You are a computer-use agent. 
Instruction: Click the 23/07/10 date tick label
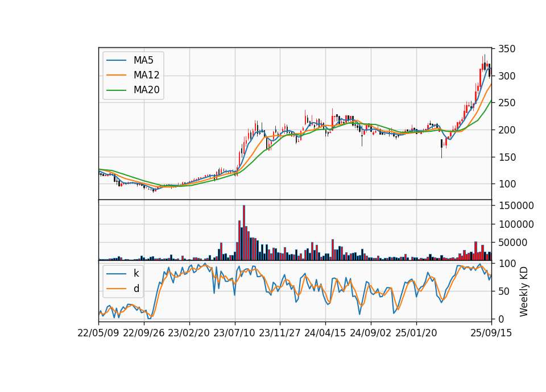(x=234, y=333)
